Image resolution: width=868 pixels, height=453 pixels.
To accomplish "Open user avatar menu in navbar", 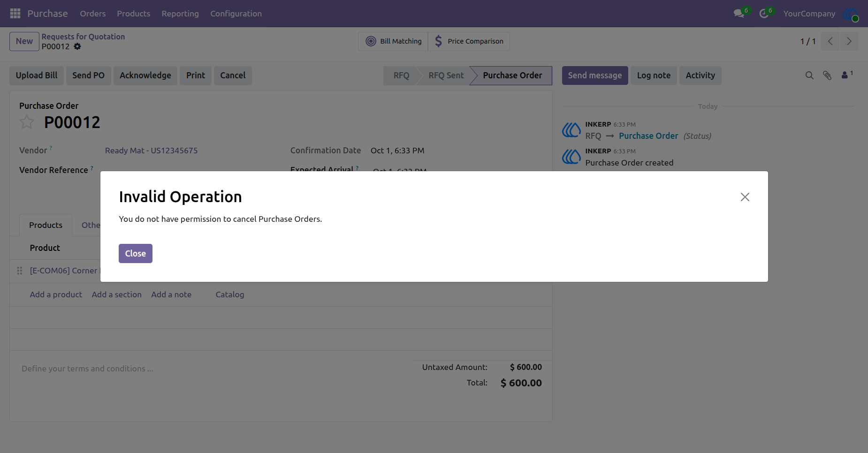I will tap(850, 14).
